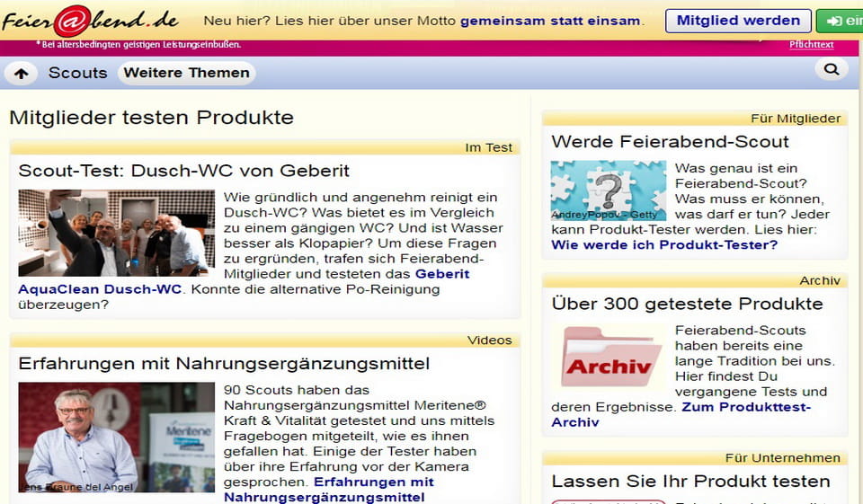The image size is (863, 504).
Task: Click the up arrow navigation button
Action: (x=21, y=73)
